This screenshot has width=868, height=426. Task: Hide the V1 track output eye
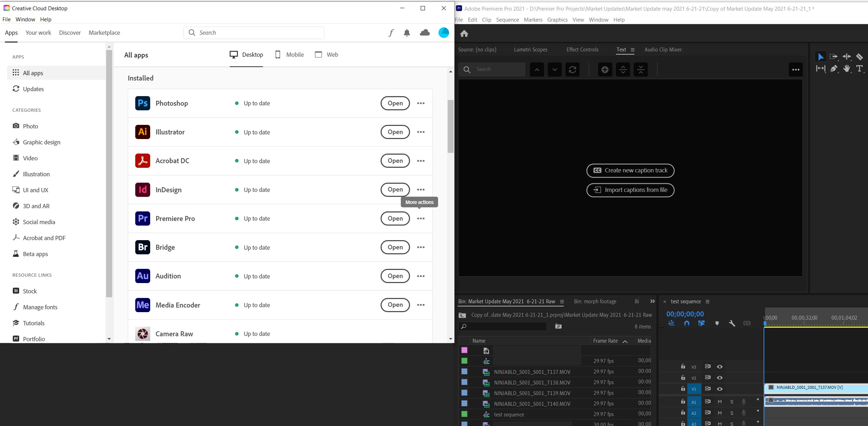(x=720, y=389)
